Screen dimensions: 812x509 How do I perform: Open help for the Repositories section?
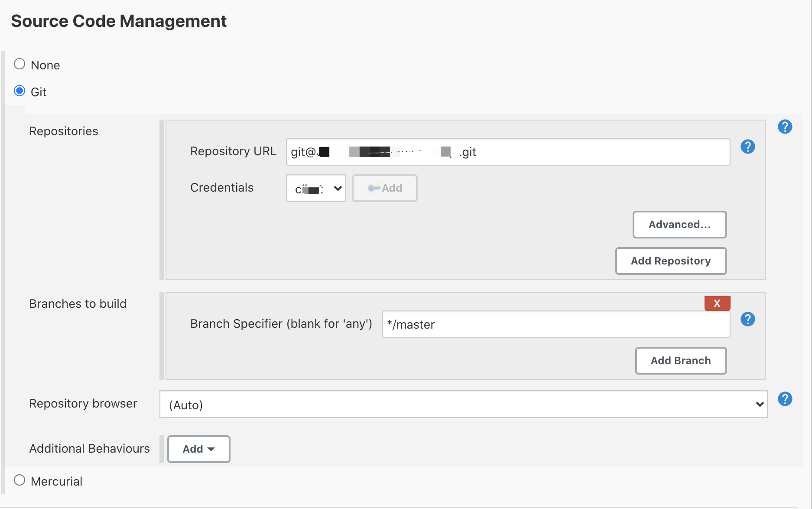pos(785,127)
